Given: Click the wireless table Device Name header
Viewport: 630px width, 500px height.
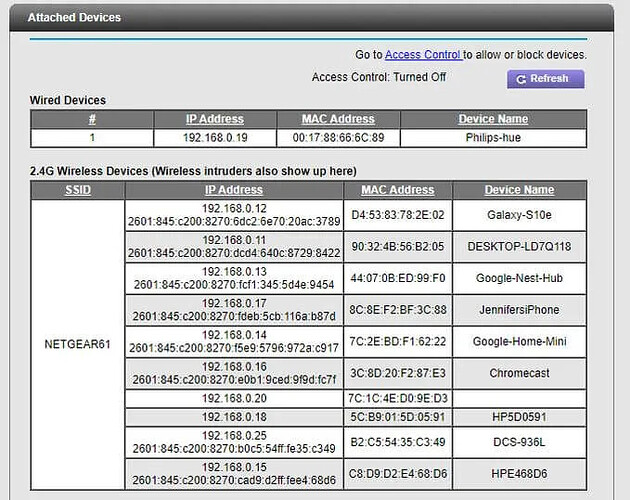Looking at the screenshot, I should click(519, 190).
